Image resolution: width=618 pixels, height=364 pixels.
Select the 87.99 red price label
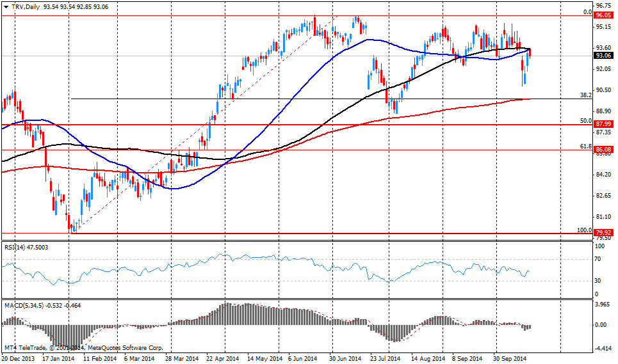coord(603,124)
